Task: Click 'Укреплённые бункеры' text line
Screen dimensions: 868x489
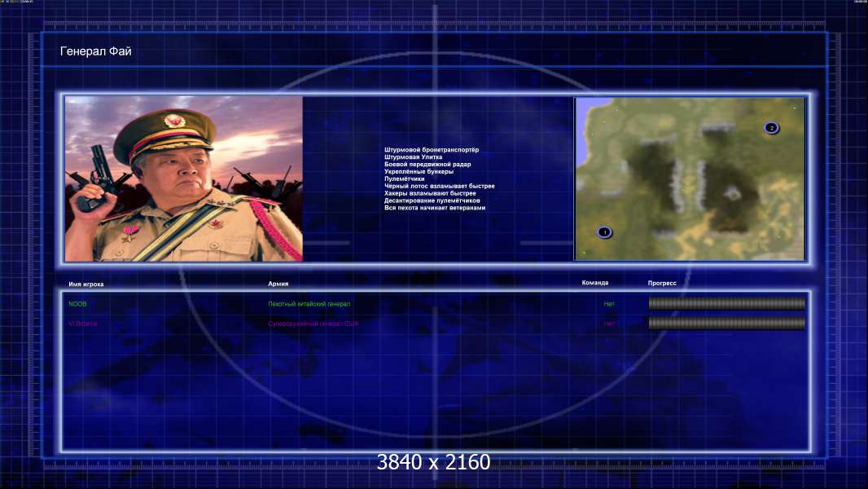Action: click(419, 171)
